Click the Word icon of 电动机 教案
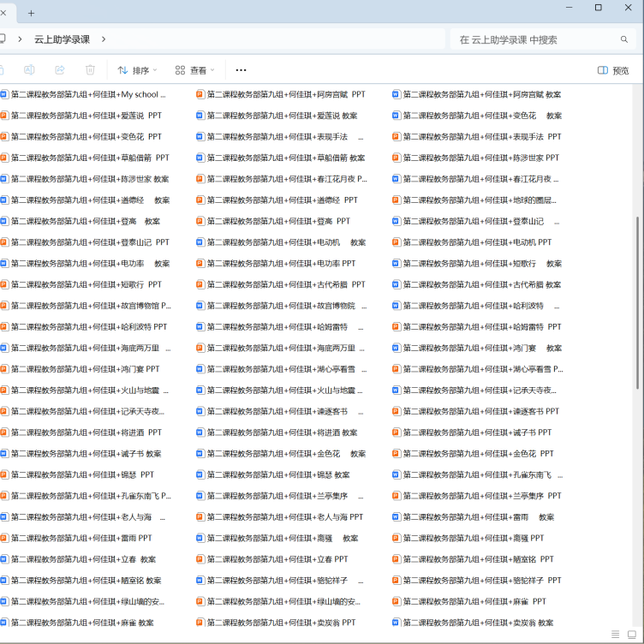The width and height of the screenshot is (644, 644). tap(200, 242)
